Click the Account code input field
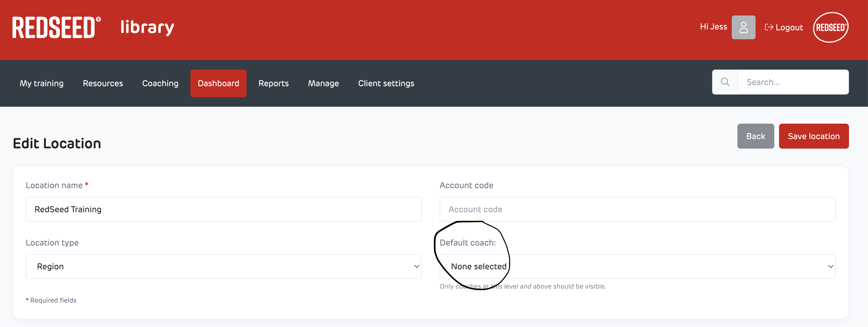 [x=637, y=209]
